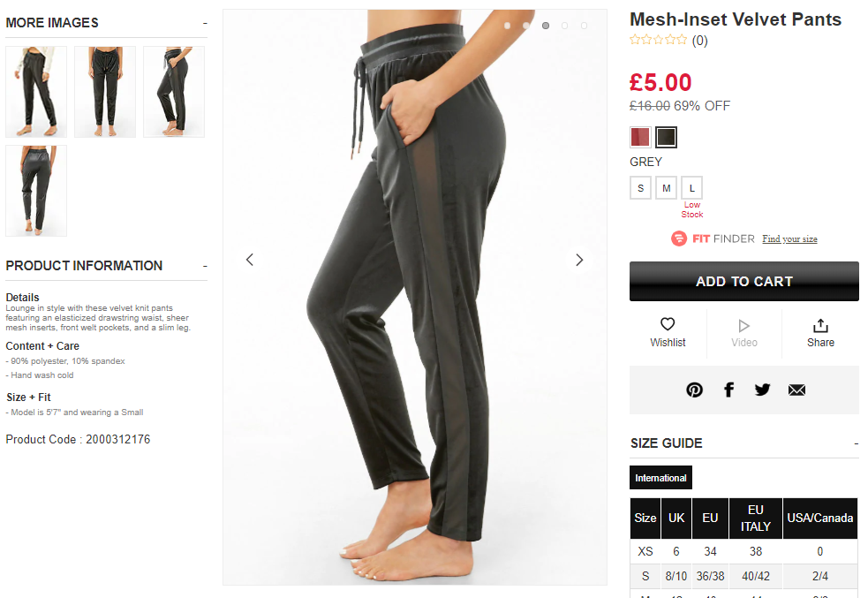868x598 pixels.
Task: Select the International size guide tab
Action: pyautogui.click(x=660, y=477)
